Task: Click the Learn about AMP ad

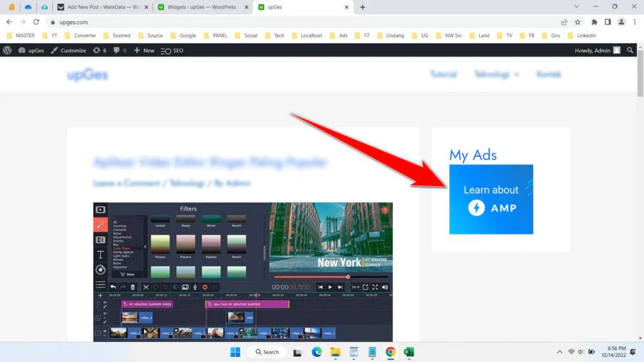Action: click(x=491, y=199)
